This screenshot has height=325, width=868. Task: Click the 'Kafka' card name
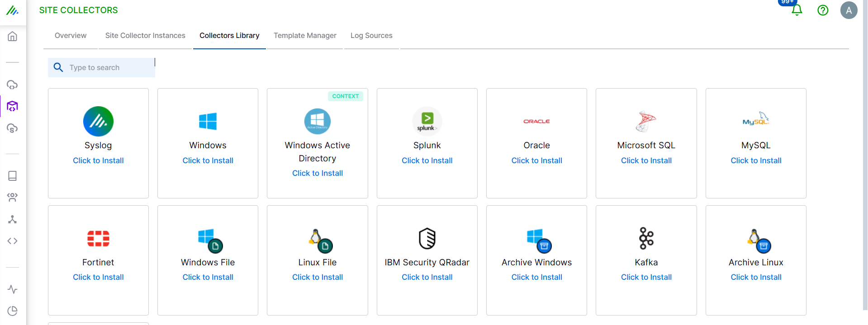point(646,262)
